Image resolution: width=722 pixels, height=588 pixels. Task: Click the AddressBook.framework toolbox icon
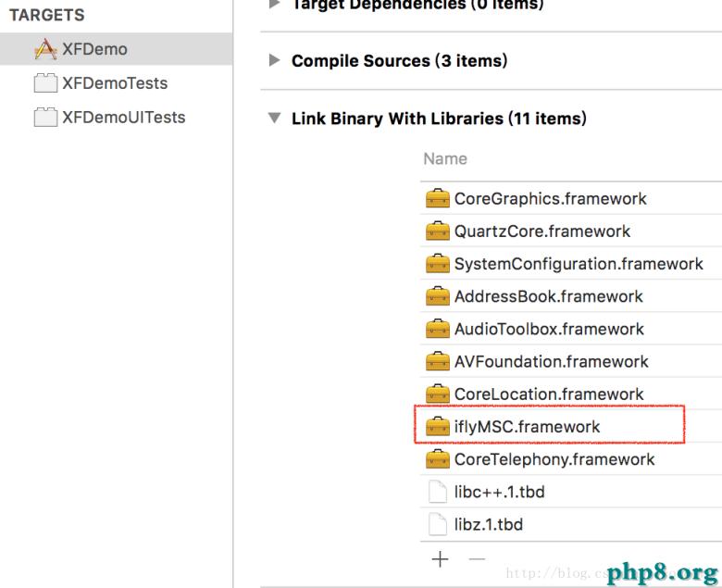pos(437,296)
